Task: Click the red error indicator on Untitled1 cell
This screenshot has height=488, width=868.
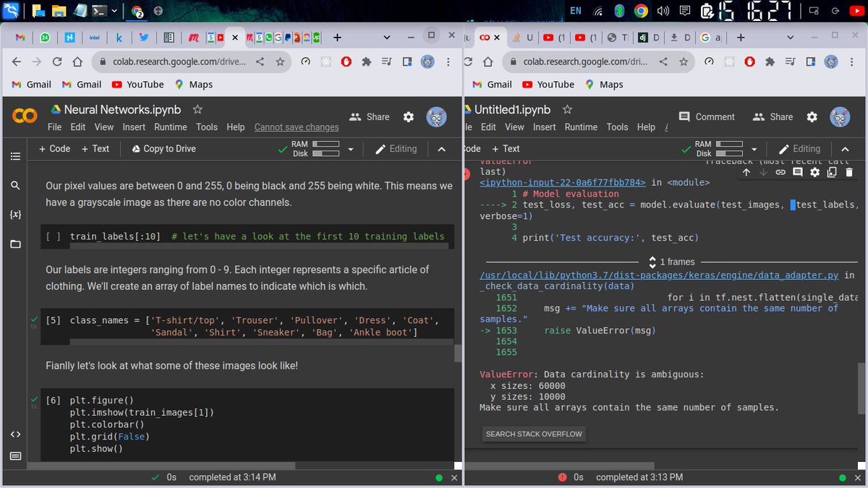Action: (x=468, y=173)
